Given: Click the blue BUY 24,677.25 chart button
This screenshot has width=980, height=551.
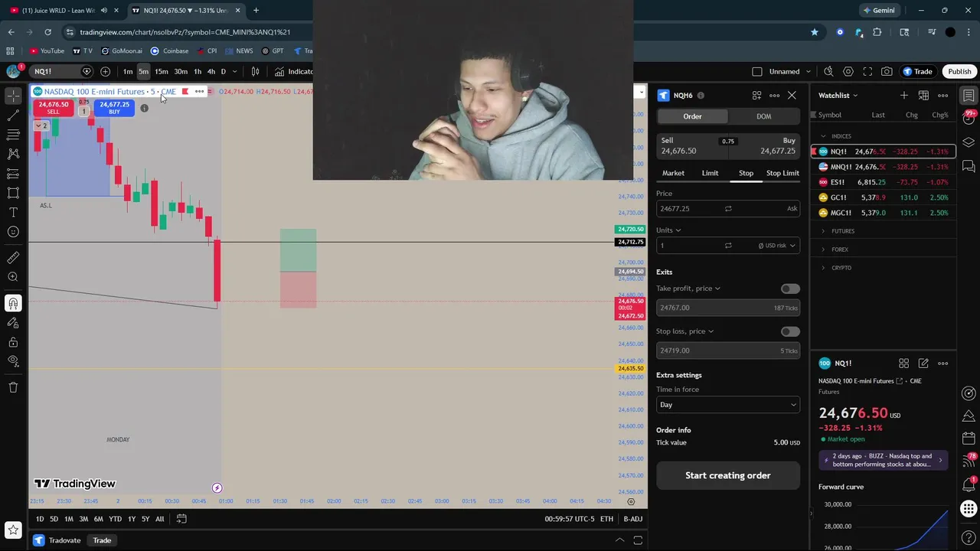Looking at the screenshot, I should (x=114, y=108).
